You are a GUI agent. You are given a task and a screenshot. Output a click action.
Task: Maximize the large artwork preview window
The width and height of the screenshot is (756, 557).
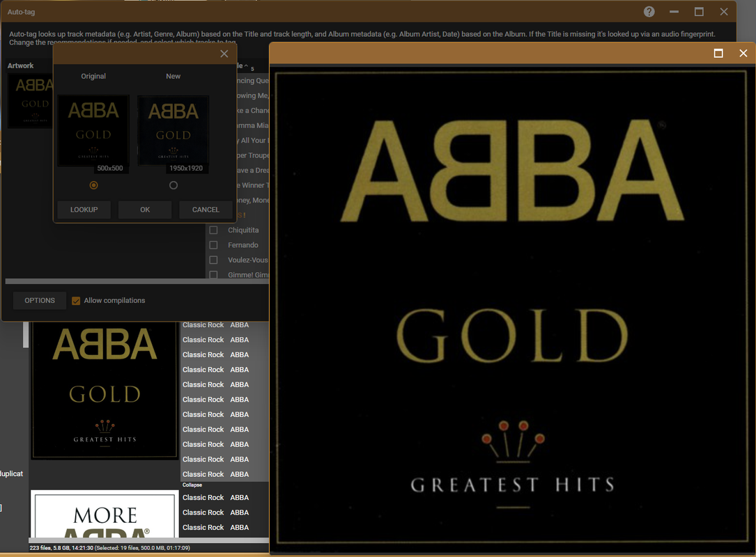click(x=718, y=53)
